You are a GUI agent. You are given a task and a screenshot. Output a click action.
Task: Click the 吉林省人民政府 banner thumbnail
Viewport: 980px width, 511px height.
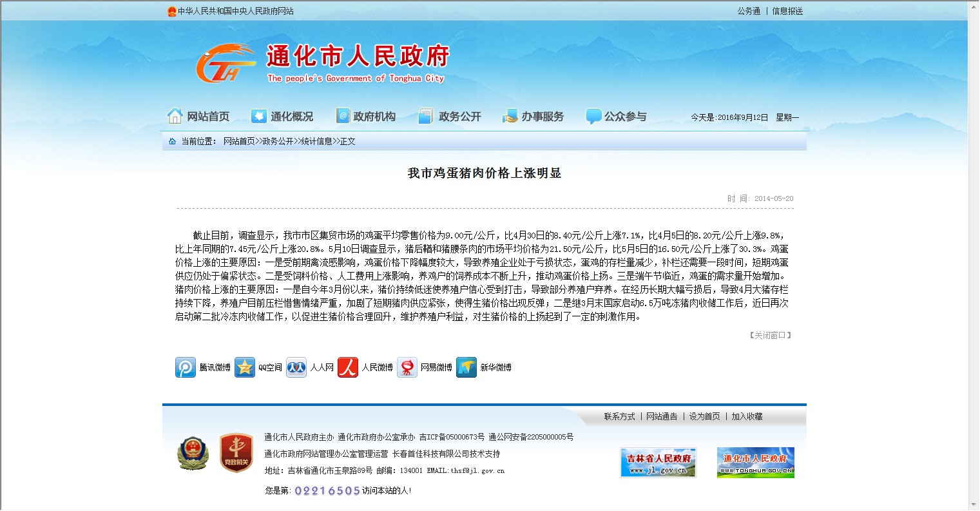658,463
